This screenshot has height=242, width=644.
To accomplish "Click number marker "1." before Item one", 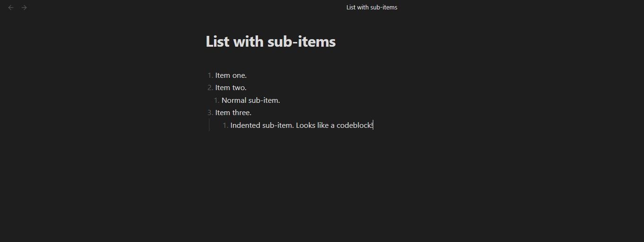I will coord(210,75).
